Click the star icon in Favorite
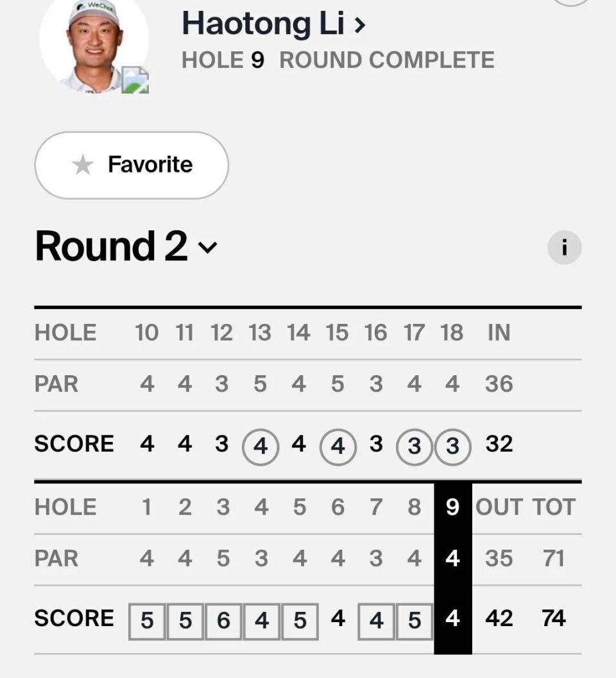 tap(82, 165)
